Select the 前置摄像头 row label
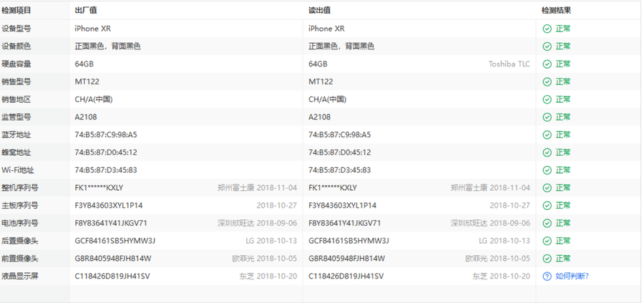The width and height of the screenshot is (644, 303). pyautogui.click(x=20, y=258)
